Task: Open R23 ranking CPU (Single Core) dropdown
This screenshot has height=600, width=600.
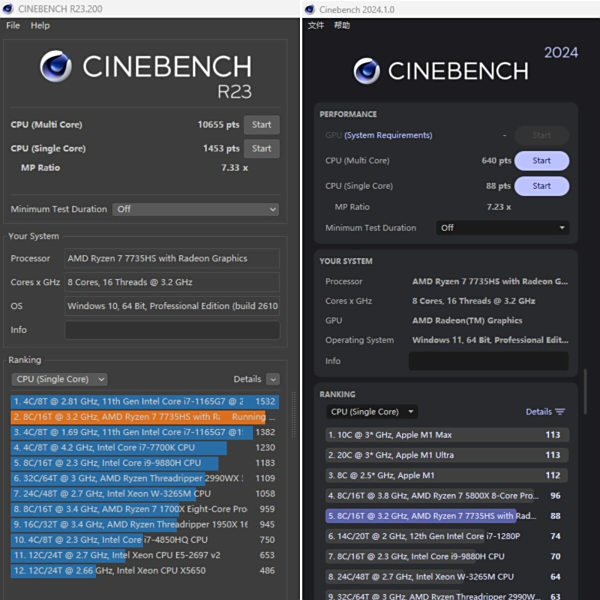Action: click(59, 379)
